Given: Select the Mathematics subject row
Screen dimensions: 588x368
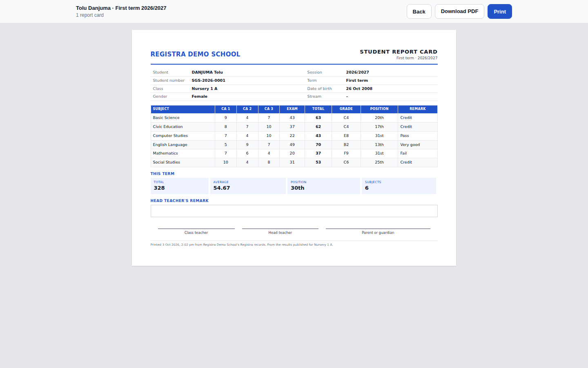Looking at the screenshot, I should pos(294,153).
